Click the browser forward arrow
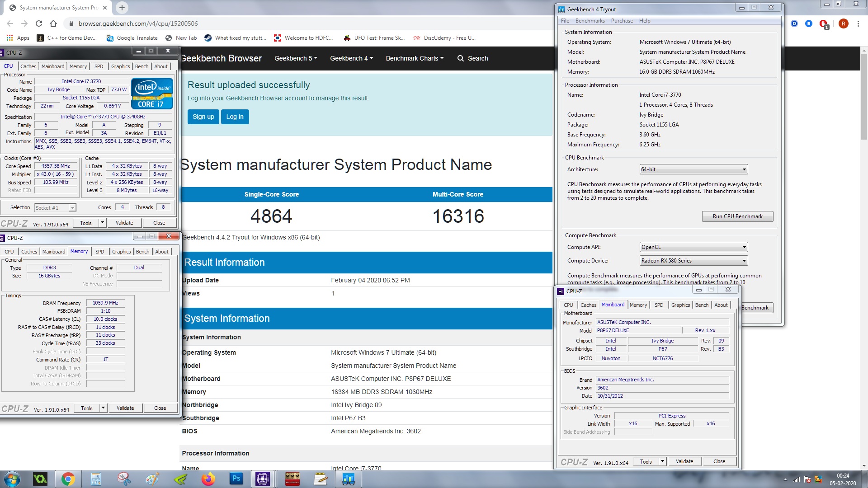 coord(24,23)
